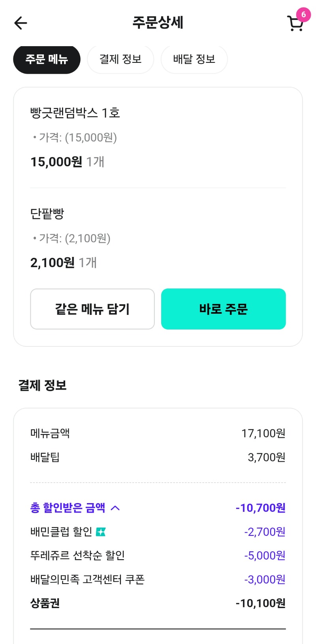Tap the 배민클럽 star badge icon
Image resolution: width=316 pixels, height=644 pixels.
pos(101,532)
